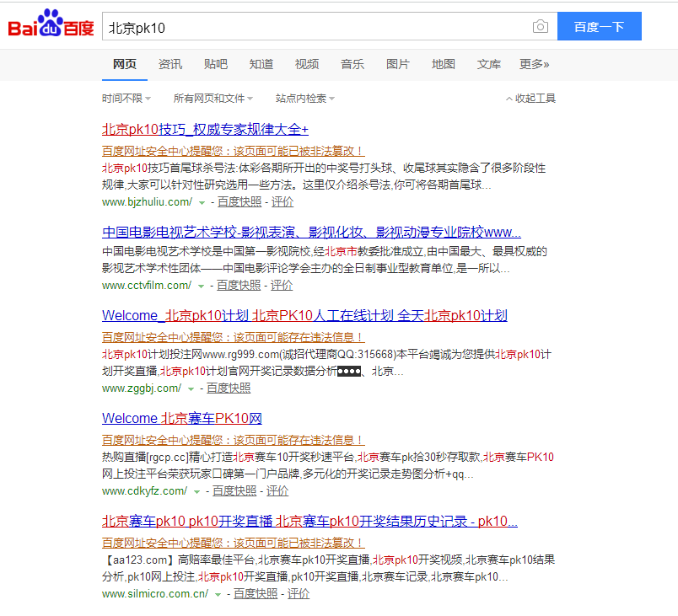Click the Baidu logo
678x616 pixels.
pyautogui.click(x=51, y=27)
